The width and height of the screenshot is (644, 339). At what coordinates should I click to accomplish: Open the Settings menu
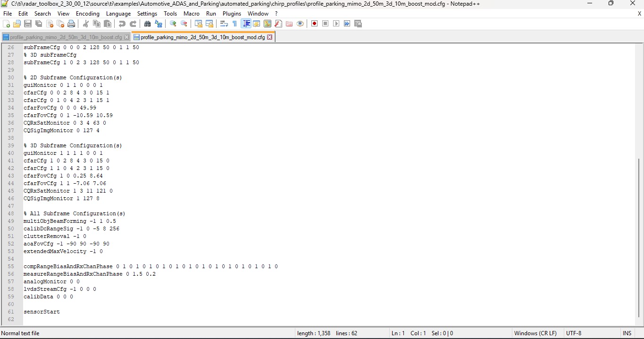(x=147, y=14)
